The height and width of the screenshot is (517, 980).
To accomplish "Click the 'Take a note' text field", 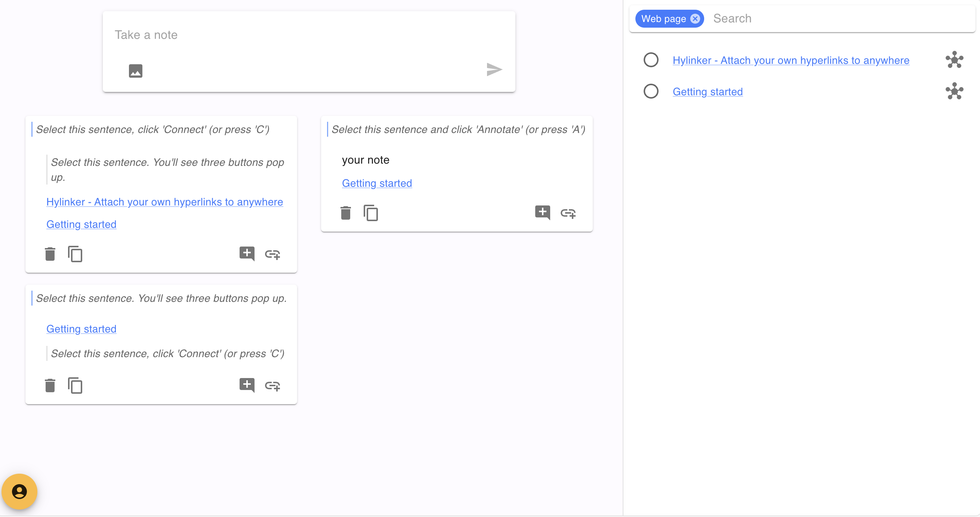I will (x=308, y=35).
